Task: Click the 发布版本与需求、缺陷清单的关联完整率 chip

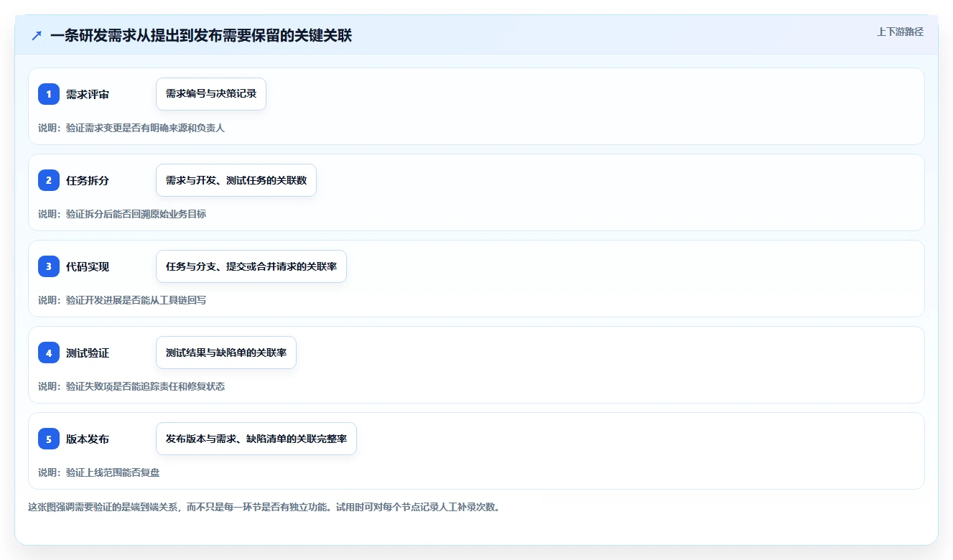Action: click(x=256, y=439)
